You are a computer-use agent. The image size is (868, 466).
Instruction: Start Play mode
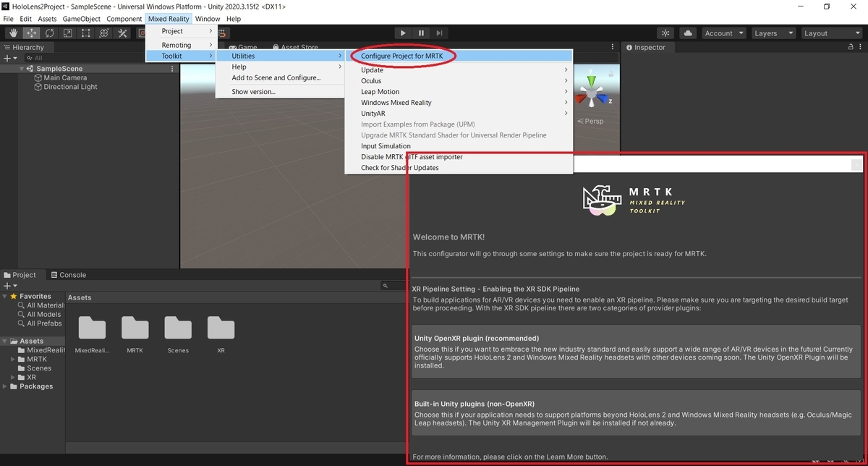coord(403,33)
